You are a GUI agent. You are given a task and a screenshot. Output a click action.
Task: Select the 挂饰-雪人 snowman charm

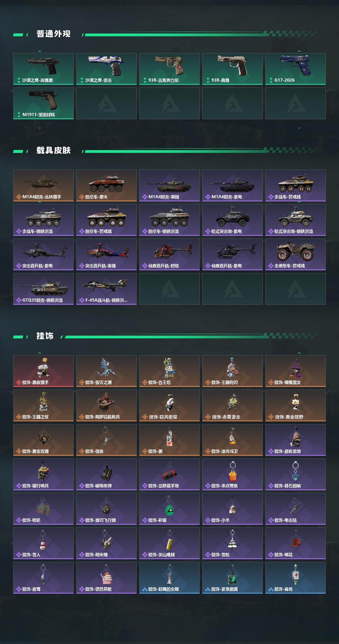coord(43,543)
